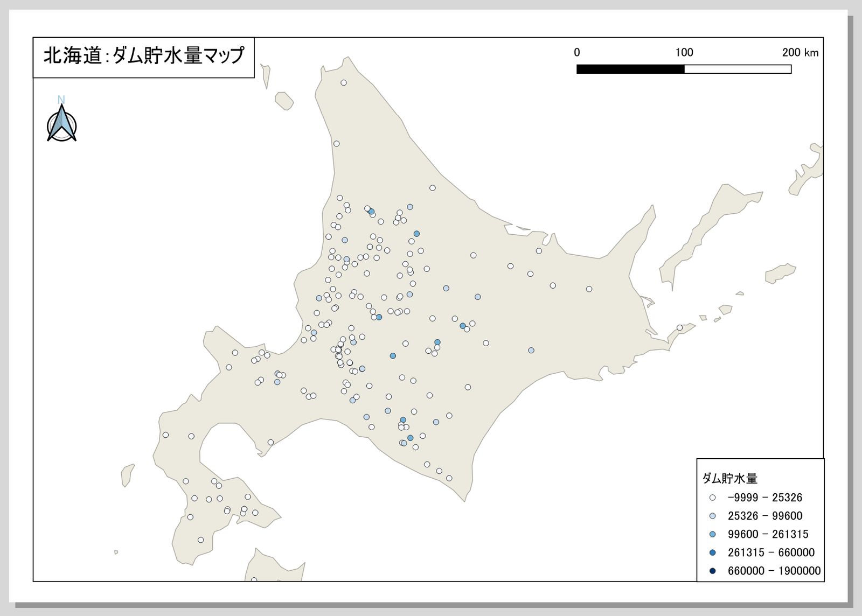
Task: Click the legend swatch for 660000 - 1900000
Action: point(712,571)
